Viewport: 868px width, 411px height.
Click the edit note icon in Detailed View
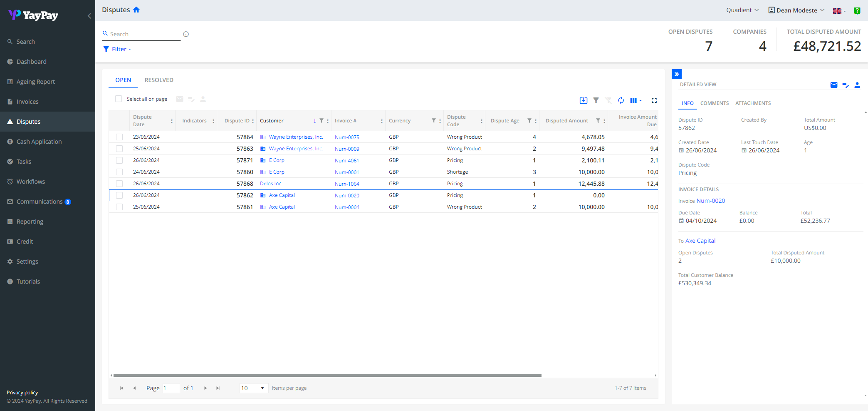(x=845, y=85)
